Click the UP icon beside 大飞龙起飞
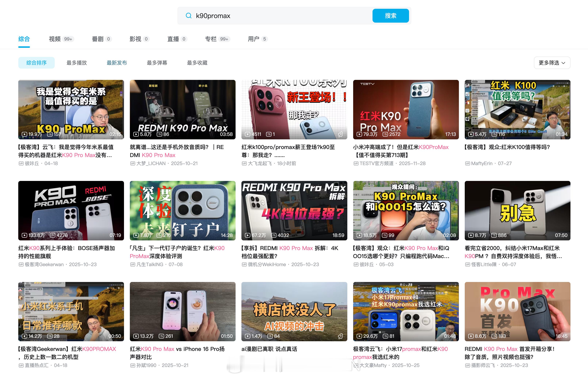The image size is (588, 379). pos(244,163)
